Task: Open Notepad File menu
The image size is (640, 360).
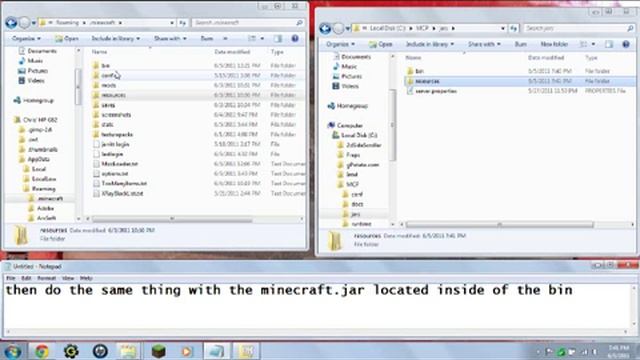Action: pos(11,278)
